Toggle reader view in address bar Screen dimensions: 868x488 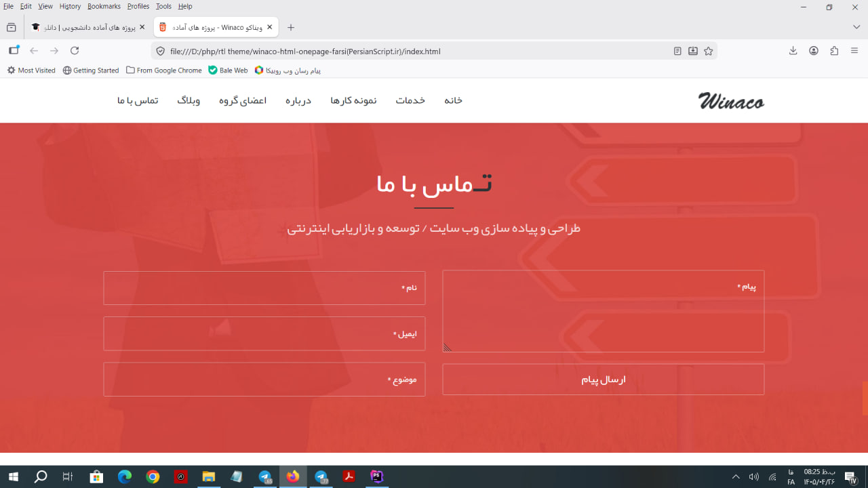coord(677,51)
